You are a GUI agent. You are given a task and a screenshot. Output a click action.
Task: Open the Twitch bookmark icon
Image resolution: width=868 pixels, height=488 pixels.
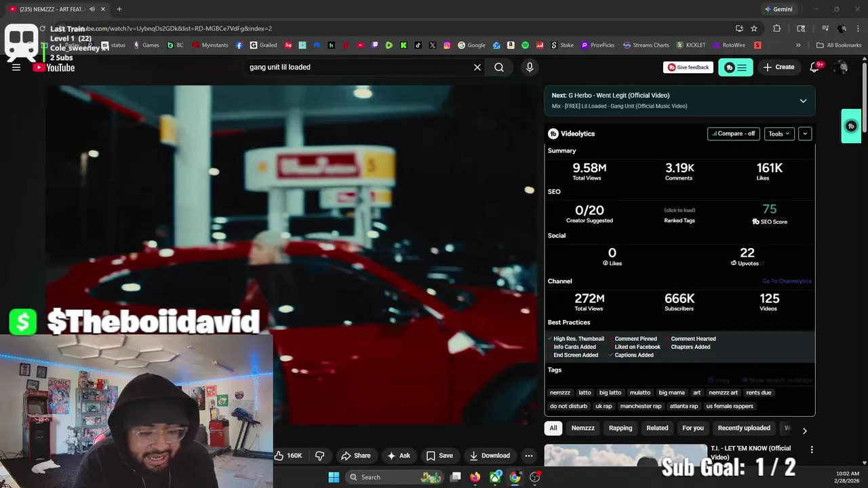pyautogui.click(x=374, y=45)
